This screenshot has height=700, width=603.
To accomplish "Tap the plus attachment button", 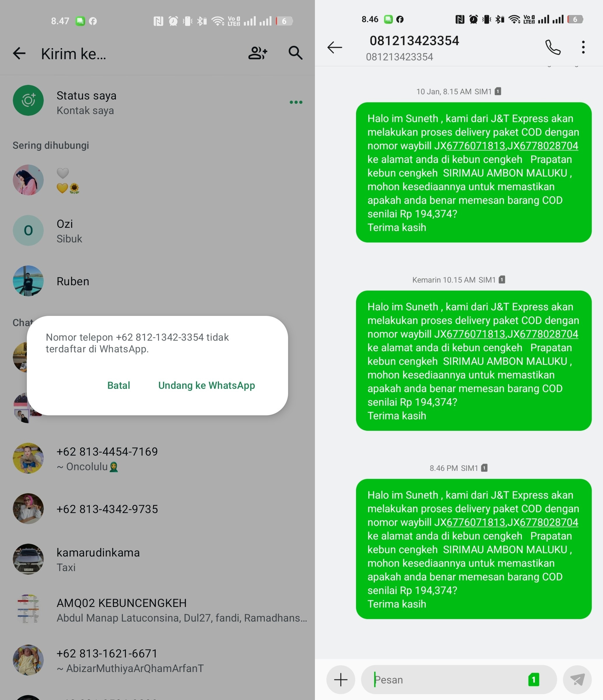I will 341,679.
